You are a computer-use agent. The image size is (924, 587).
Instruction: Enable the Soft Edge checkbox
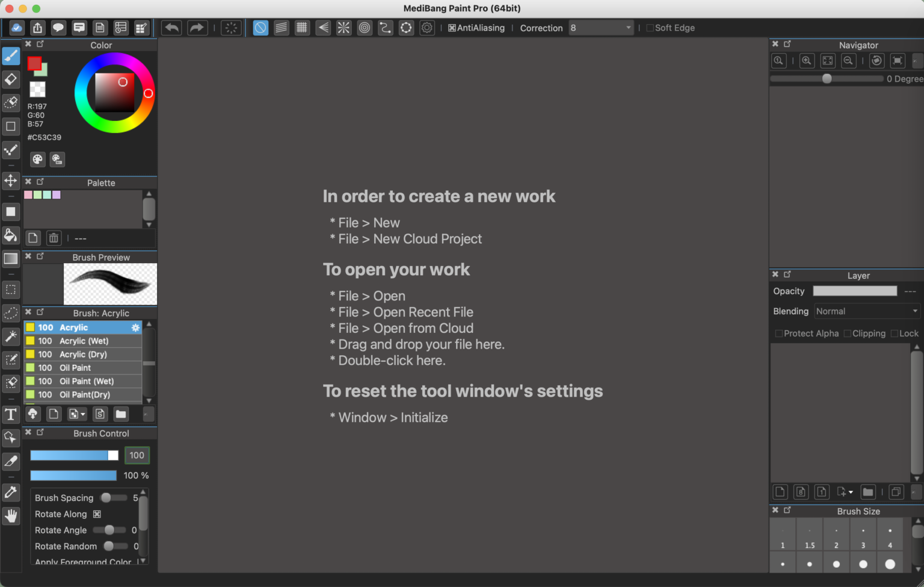(650, 28)
